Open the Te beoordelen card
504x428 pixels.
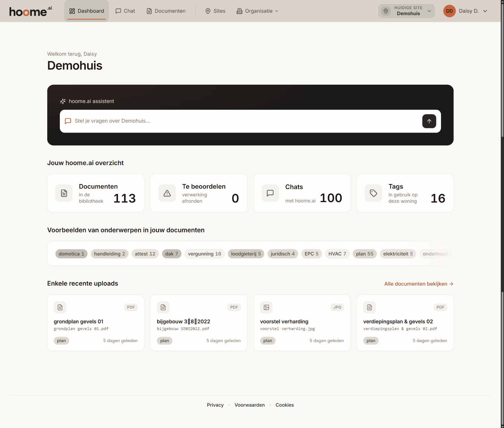click(x=199, y=193)
